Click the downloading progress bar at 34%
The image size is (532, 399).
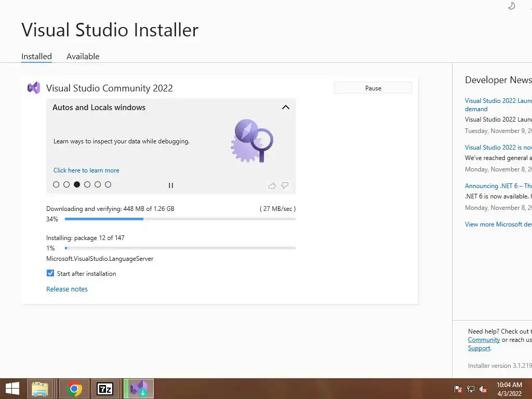pyautogui.click(x=180, y=219)
